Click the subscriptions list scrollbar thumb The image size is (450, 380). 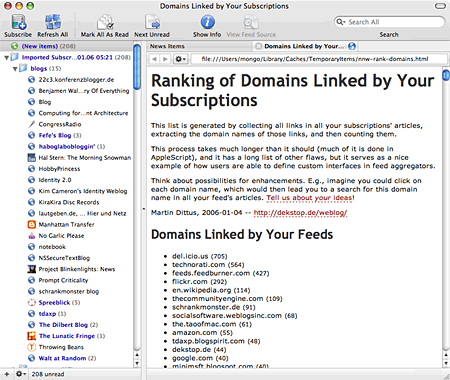[137, 67]
